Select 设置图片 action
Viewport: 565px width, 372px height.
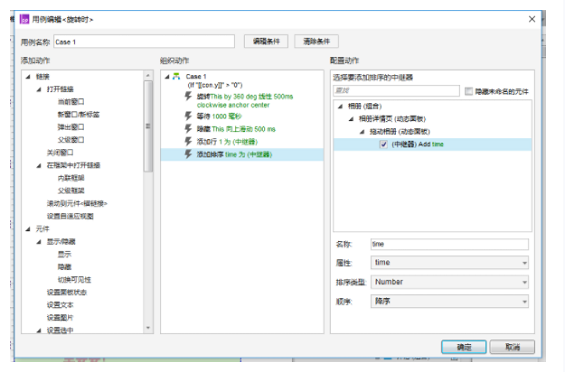[60, 318]
